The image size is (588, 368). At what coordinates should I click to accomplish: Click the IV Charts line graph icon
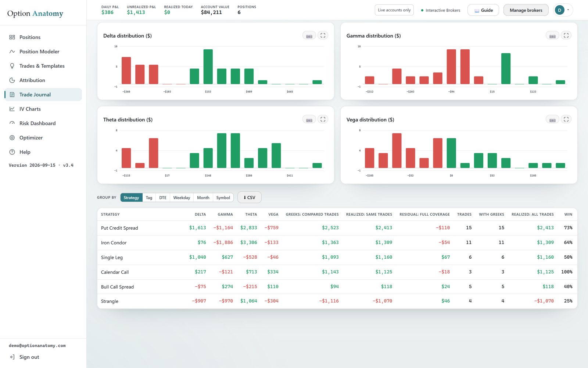click(12, 109)
